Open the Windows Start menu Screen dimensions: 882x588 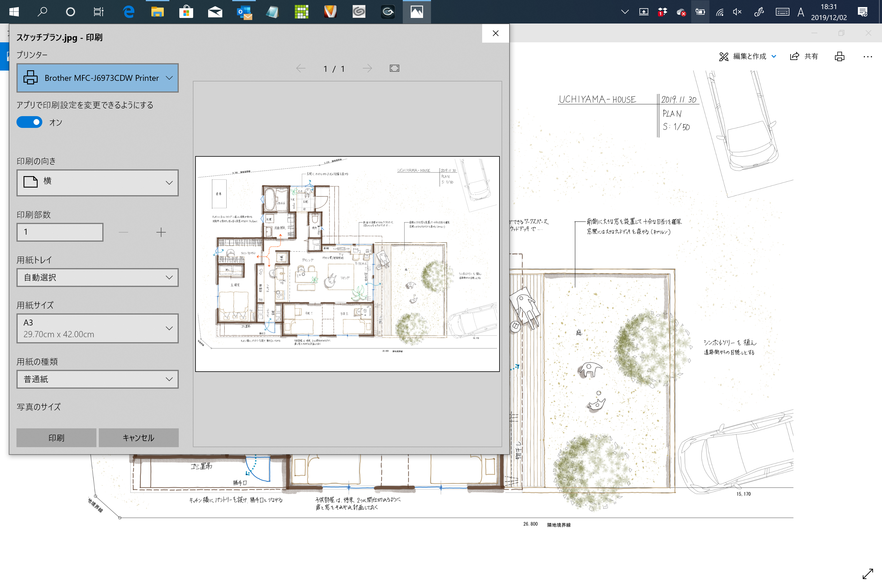click(x=14, y=12)
